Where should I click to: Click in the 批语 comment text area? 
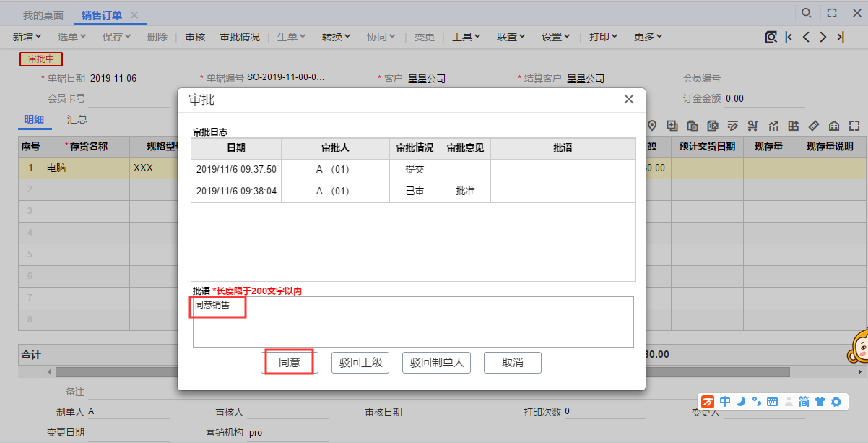click(x=413, y=322)
